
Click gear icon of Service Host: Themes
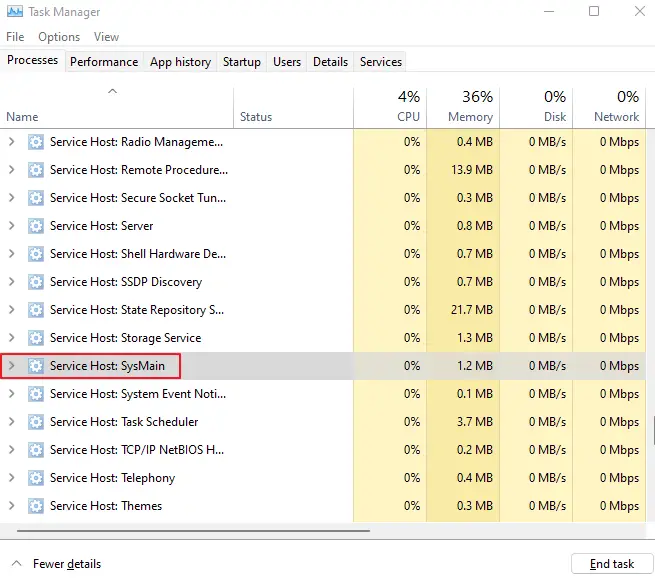pyautogui.click(x=36, y=506)
